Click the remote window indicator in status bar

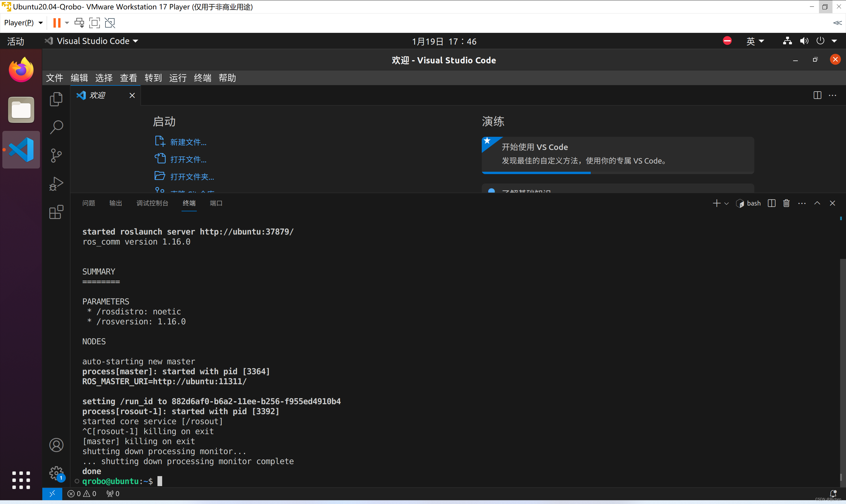pos(52,494)
